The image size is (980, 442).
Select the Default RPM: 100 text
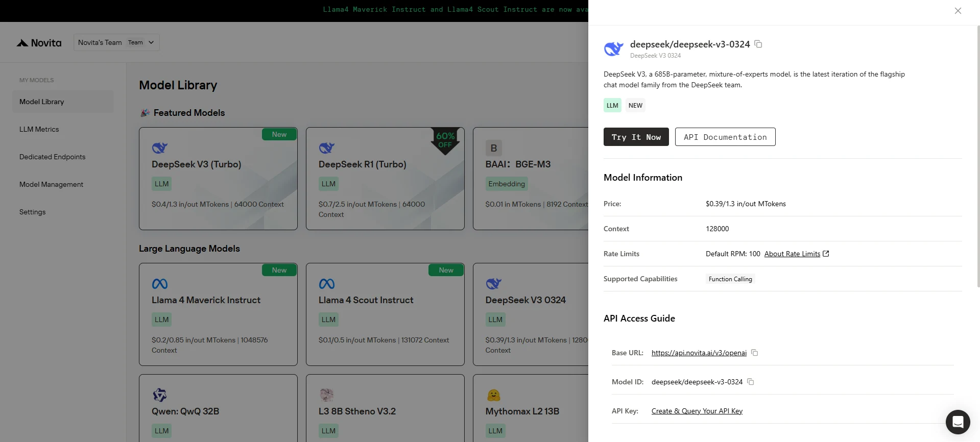[733, 254]
